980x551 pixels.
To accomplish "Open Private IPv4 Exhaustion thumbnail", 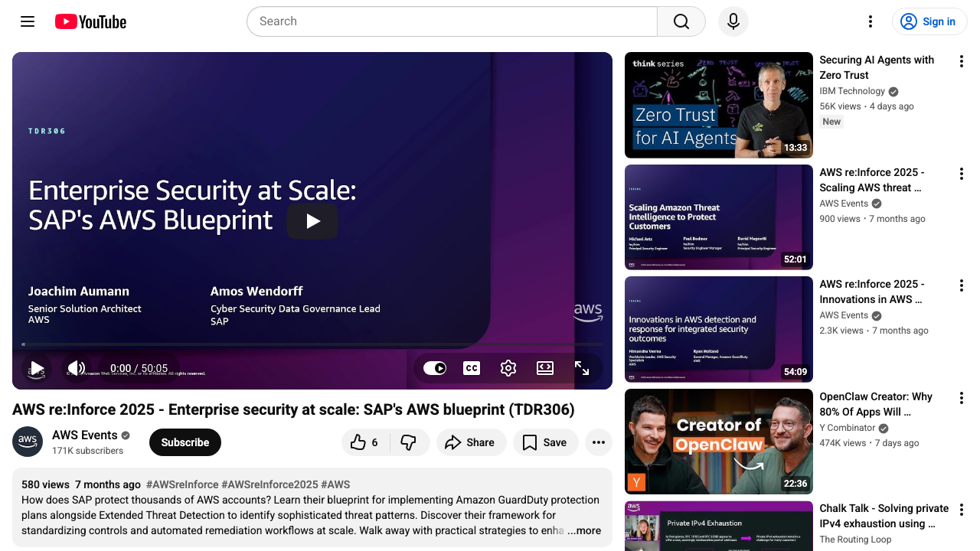I will click(x=719, y=526).
